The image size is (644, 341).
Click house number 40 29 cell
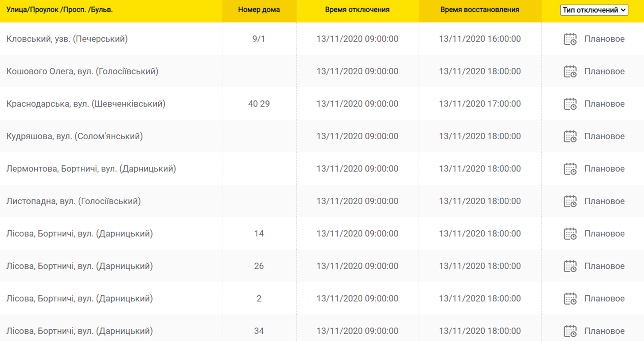coord(259,104)
